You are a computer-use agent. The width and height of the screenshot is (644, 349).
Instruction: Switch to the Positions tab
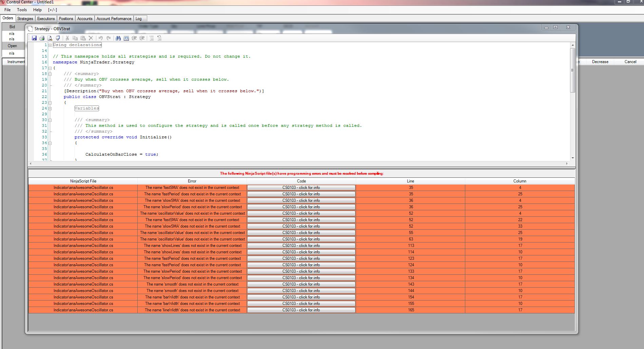point(66,19)
